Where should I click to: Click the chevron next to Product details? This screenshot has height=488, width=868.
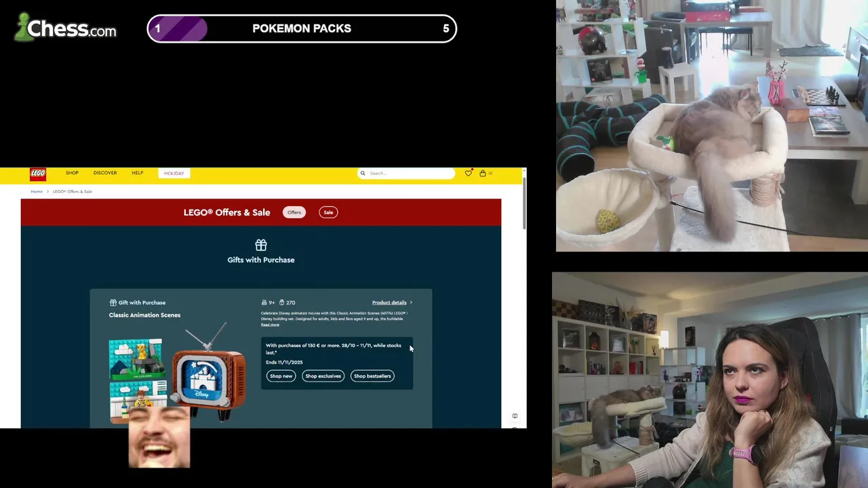411,302
